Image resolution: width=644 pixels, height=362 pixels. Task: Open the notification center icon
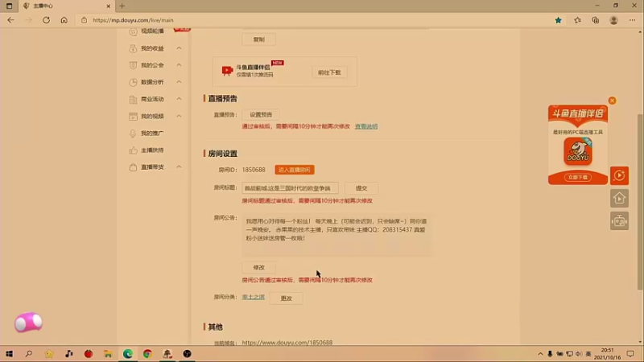point(630,354)
